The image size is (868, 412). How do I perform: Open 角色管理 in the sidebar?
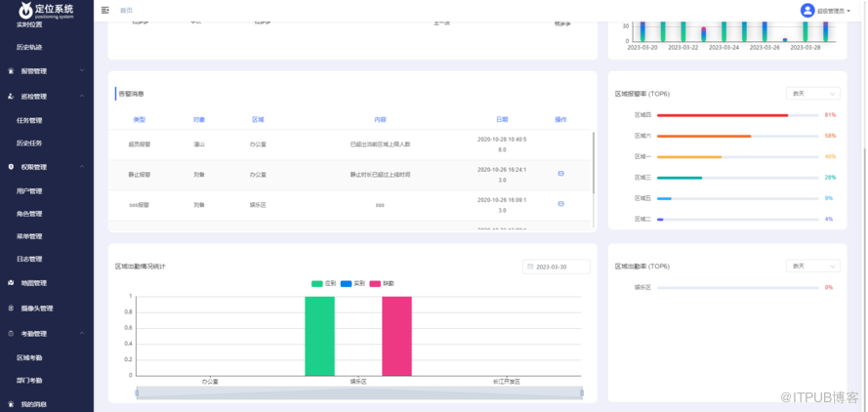(29, 214)
